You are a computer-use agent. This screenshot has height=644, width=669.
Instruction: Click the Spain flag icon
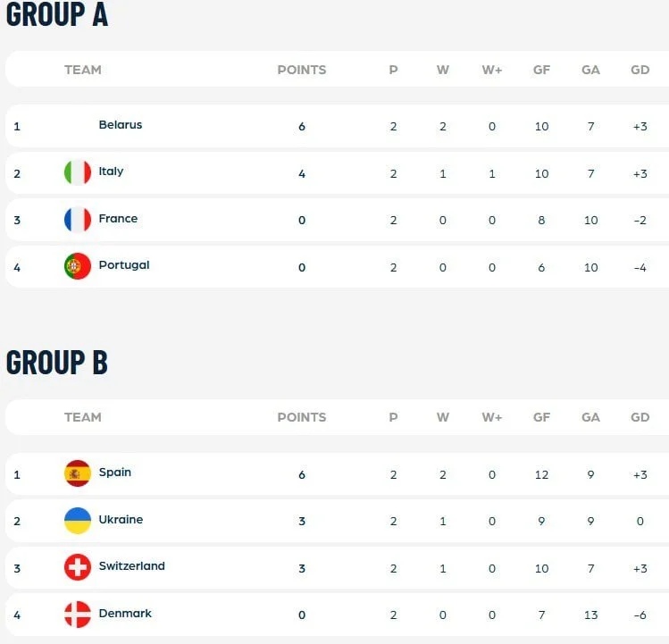point(77,473)
